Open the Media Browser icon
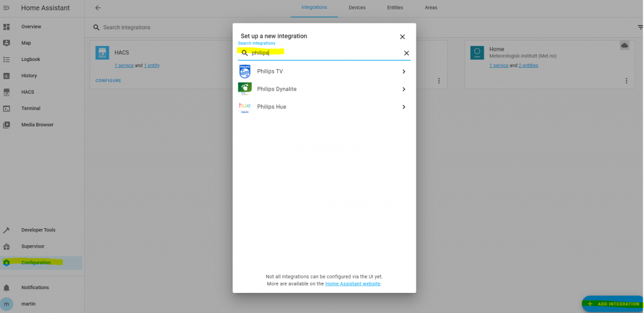Viewport: 644px width, 313px height. tap(6, 124)
